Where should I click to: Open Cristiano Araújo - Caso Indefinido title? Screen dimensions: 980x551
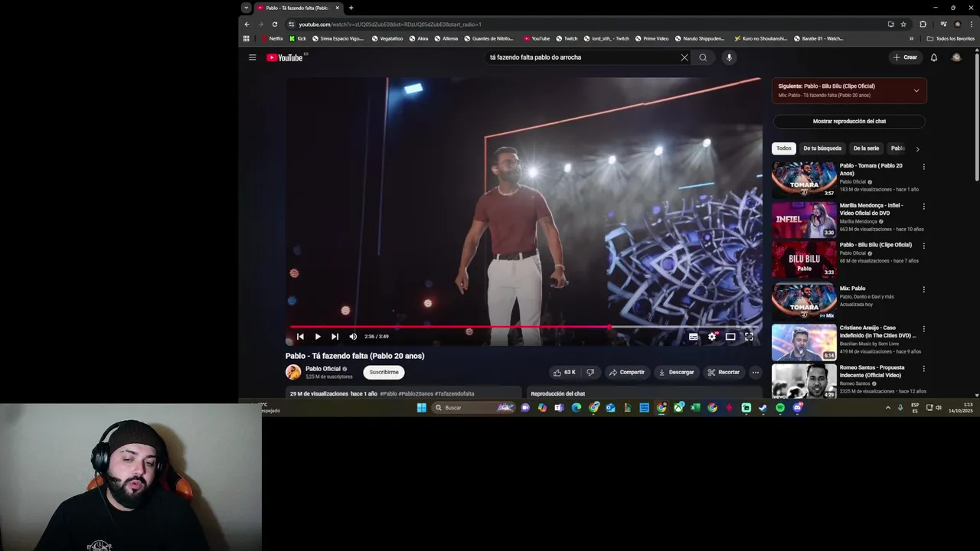pos(877,331)
